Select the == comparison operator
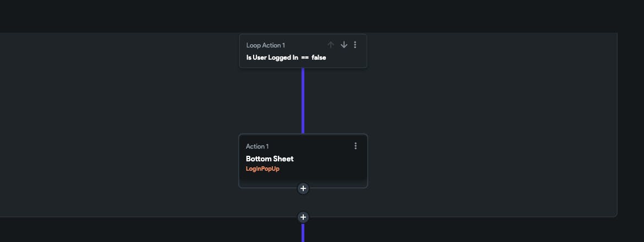 pyautogui.click(x=305, y=57)
